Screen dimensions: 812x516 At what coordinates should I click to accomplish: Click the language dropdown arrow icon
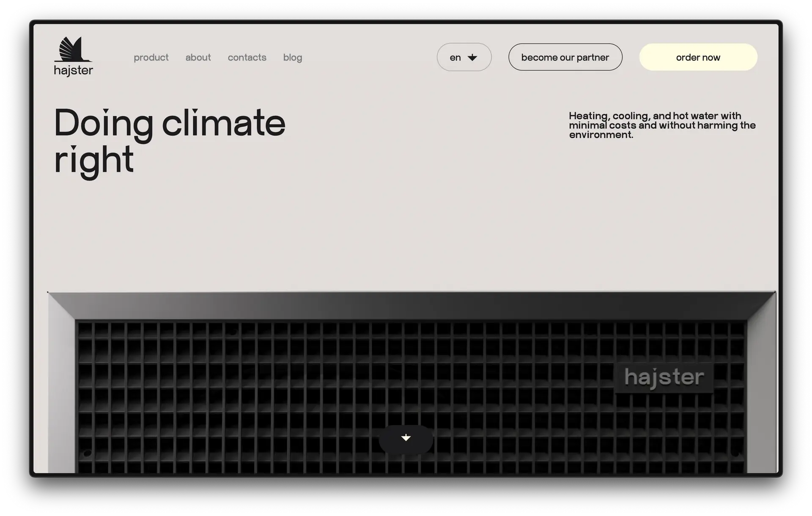[x=472, y=57]
